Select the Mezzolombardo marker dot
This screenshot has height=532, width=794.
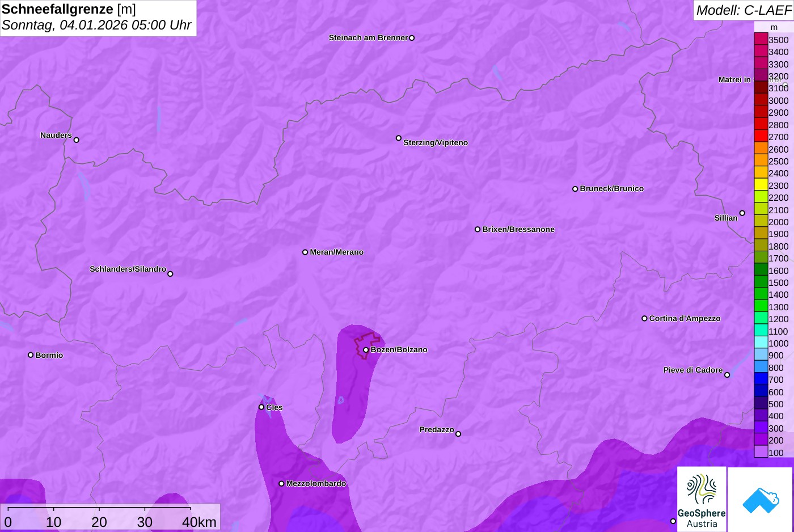(x=281, y=484)
